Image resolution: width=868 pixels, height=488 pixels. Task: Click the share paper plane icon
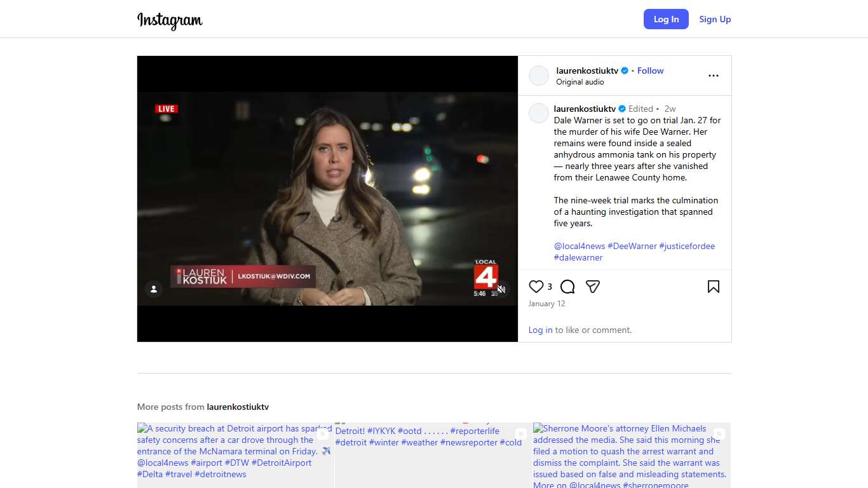592,287
